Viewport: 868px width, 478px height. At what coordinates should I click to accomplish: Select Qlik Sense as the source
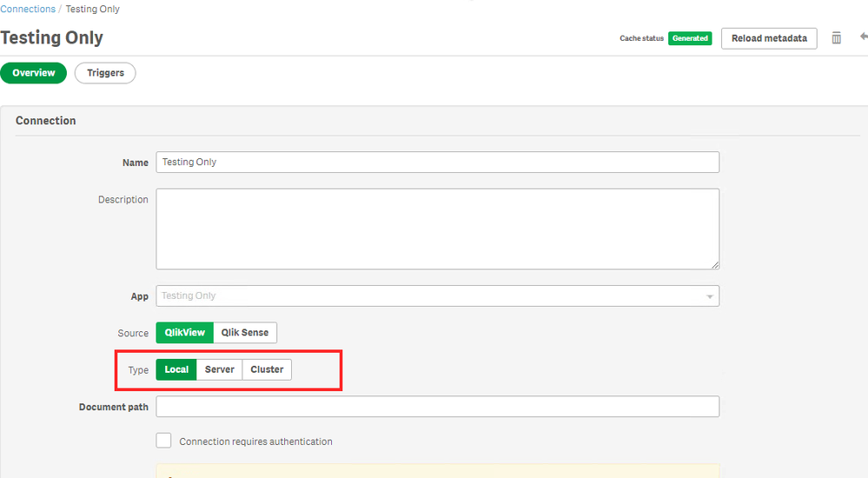click(x=245, y=333)
